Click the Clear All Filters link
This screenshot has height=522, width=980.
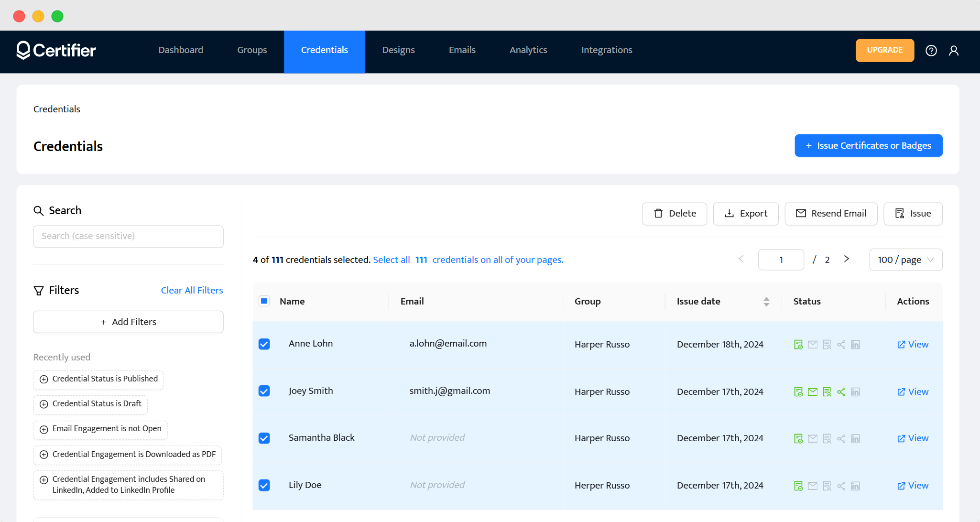192,291
